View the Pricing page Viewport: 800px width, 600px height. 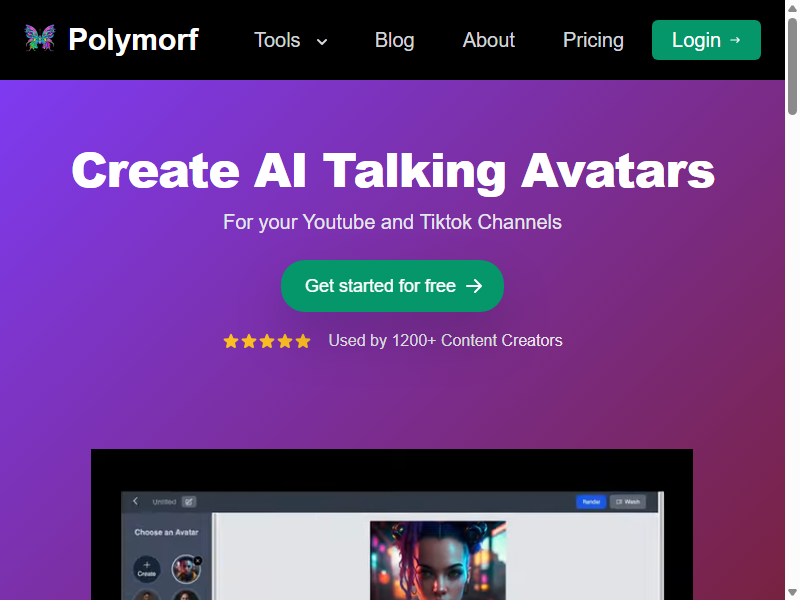coord(593,40)
